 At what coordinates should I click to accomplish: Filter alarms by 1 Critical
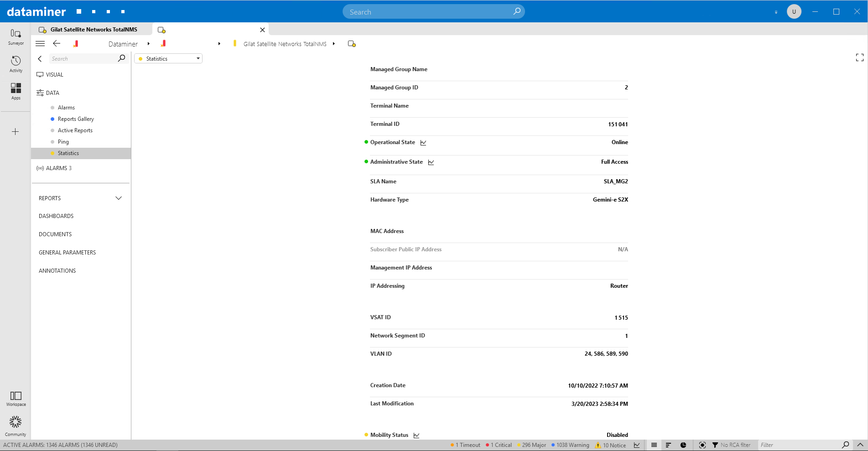pyautogui.click(x=499, y=445)
